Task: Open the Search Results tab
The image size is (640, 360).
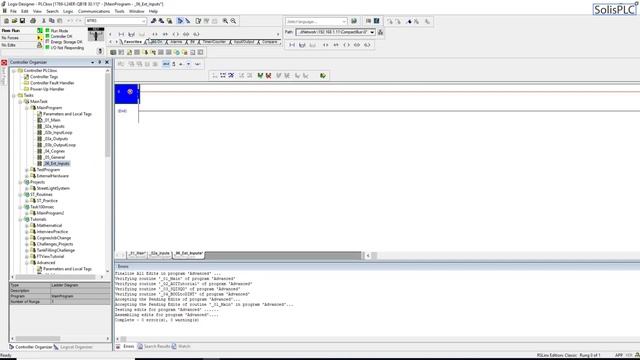Action: click(x=153, y=347)
